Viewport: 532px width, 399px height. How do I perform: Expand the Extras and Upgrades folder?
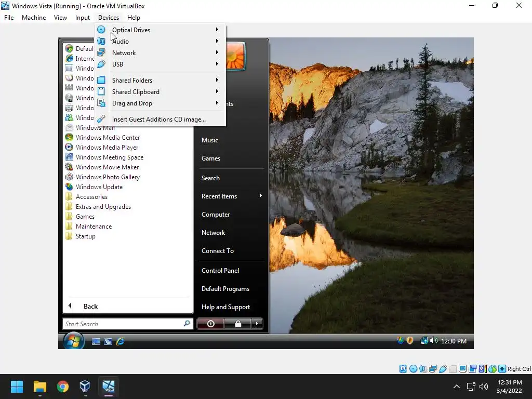coord(98,206)
